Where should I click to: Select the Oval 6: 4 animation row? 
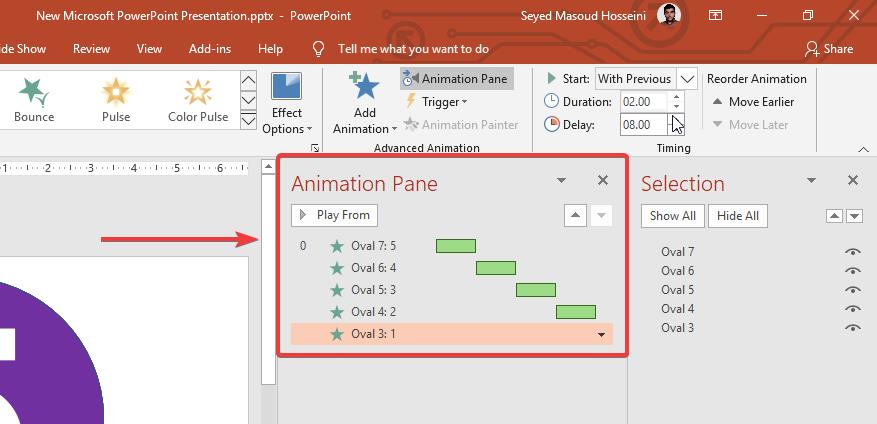452,268
